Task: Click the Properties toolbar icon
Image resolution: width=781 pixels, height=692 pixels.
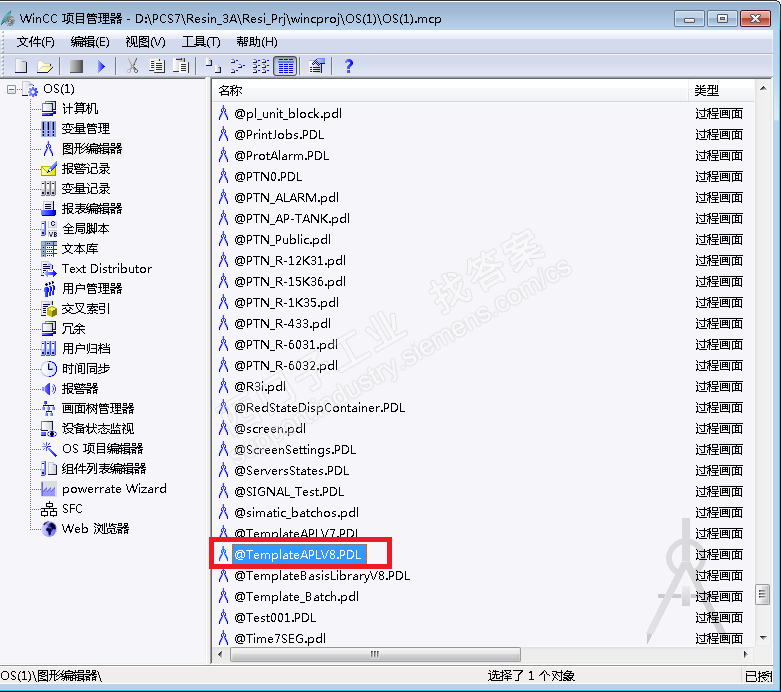Action: click(x=317, y=66)
